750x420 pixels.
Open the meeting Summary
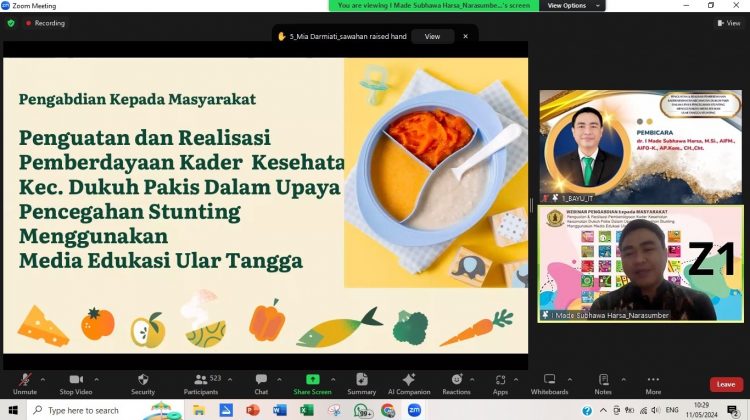click(361, 383)
